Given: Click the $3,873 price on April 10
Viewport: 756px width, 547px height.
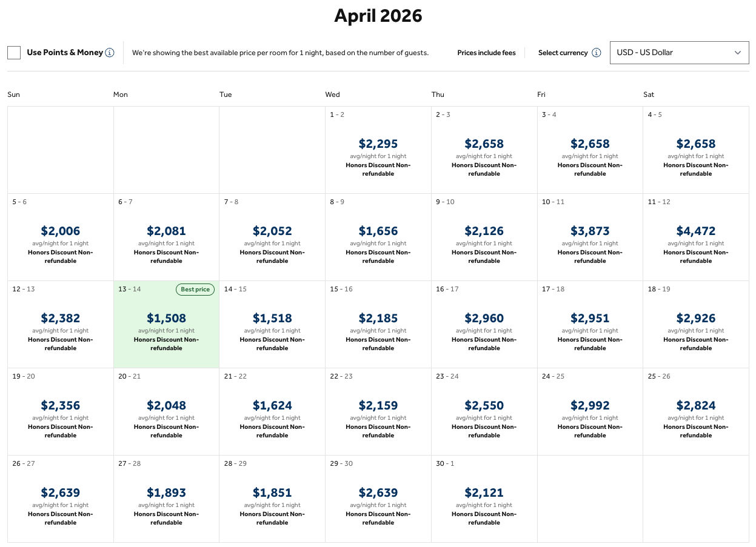Looking at the screenshot, I should pos(590,236).
